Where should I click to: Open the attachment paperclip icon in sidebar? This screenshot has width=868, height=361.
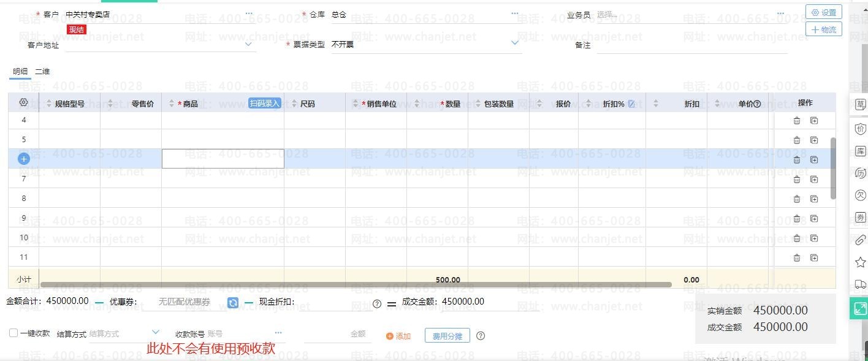pyautogui.click(x=860, y=240)
